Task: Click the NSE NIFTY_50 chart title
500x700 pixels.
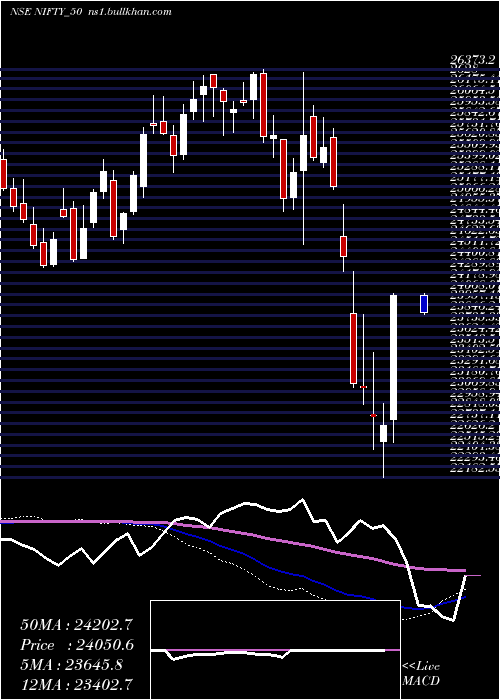Action: click(46, 12)
